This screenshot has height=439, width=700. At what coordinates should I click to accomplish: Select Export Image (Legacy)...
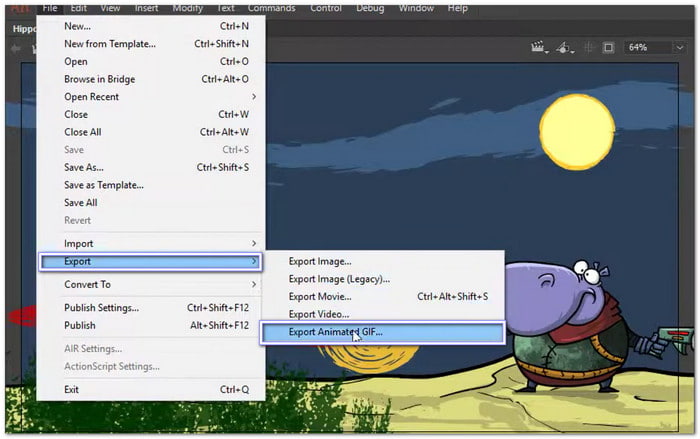coord(383,279)
